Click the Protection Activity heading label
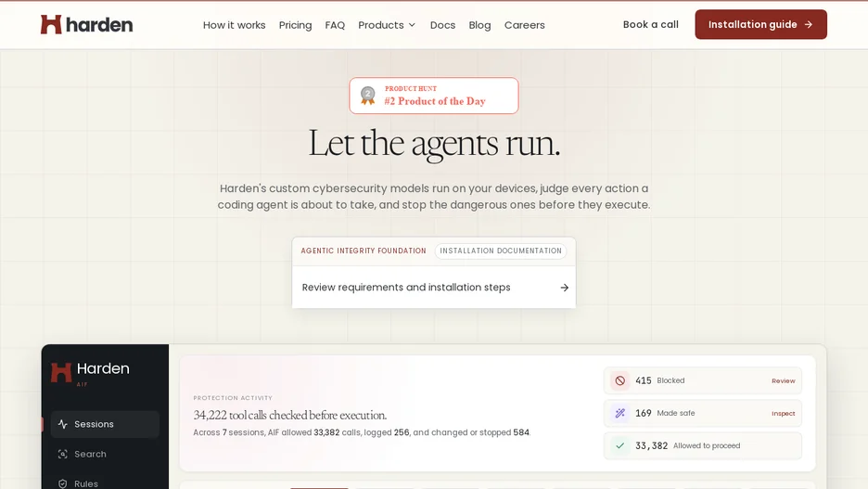The image size is (868, 489). pos(233,398)
